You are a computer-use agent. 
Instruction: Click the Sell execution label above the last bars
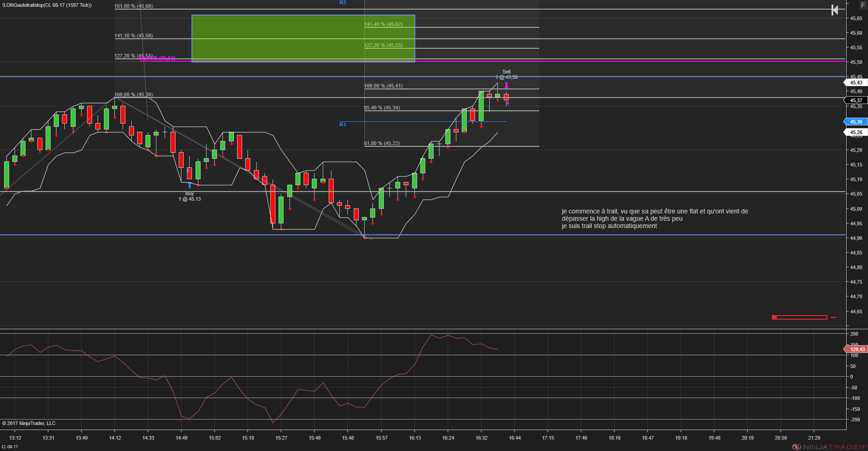point(506,74)
